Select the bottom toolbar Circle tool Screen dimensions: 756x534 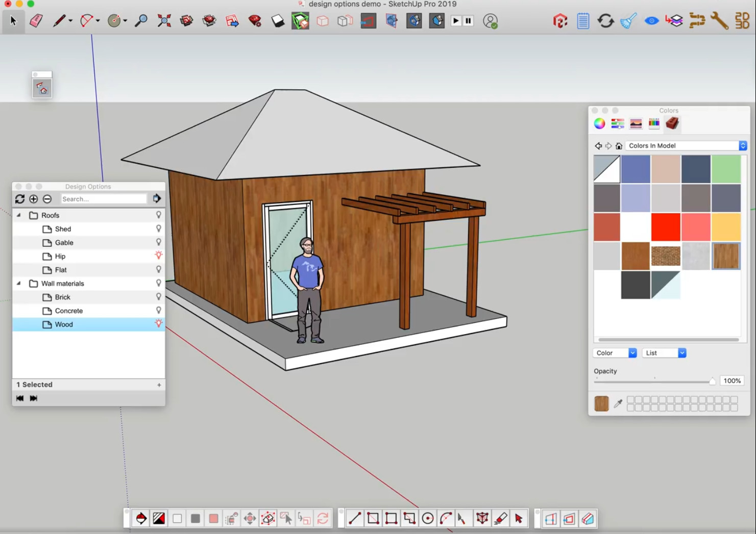pos(428,519)
